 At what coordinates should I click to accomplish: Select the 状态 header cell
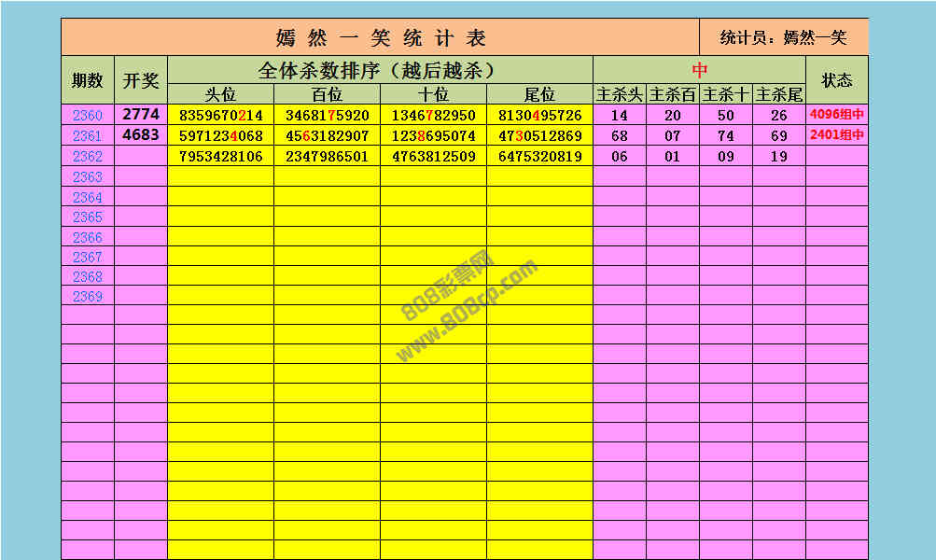836,80
